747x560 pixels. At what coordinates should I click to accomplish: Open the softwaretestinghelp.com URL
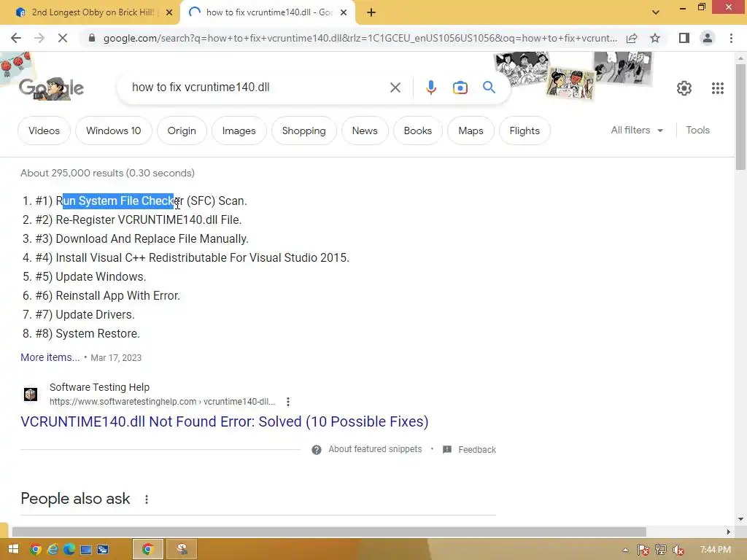click(x=163, y=402)
